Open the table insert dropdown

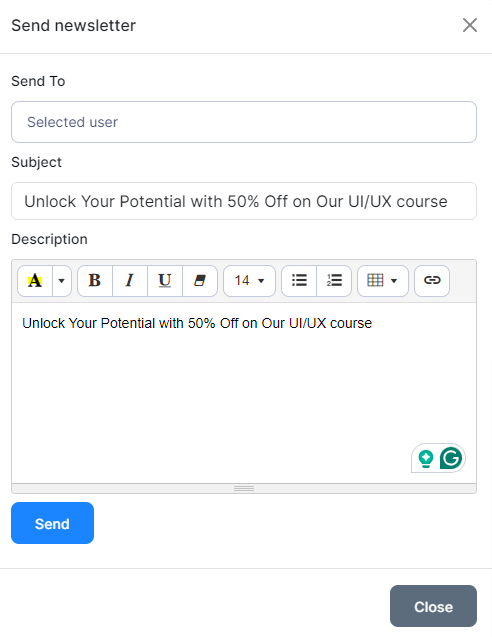coord(383,281)
